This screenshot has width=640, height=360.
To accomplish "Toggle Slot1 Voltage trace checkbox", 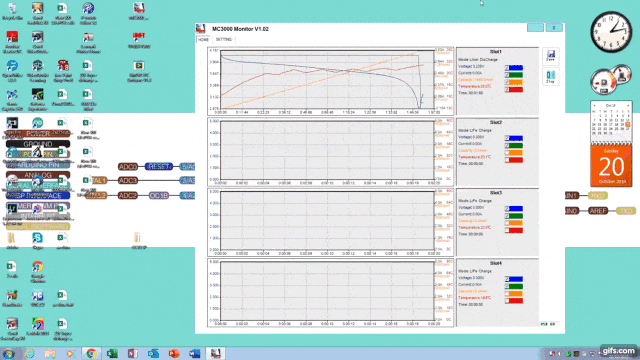I will coord(507,68).
